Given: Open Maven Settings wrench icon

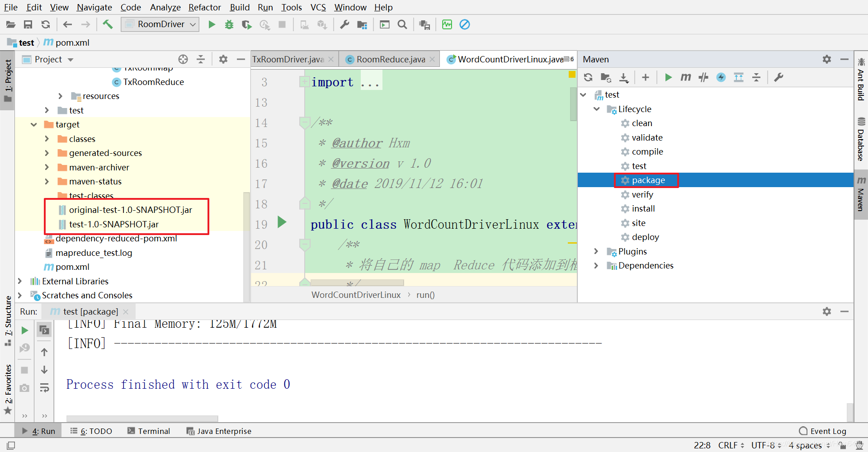Looking at the screenshot, I should tap(778, 77).
